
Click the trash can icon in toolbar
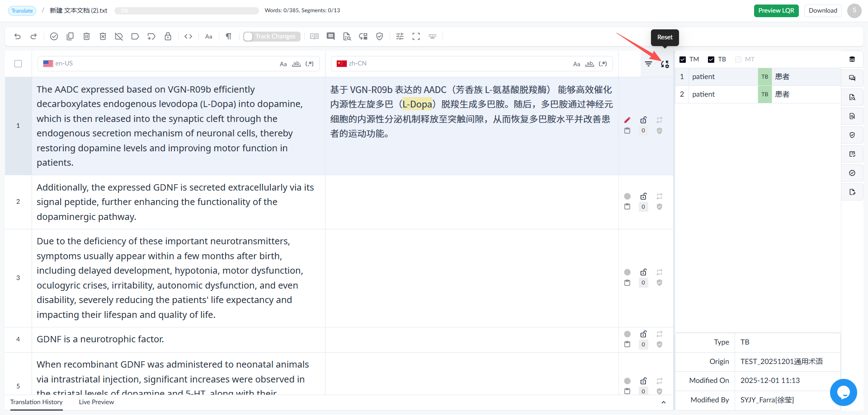(86, 37)
